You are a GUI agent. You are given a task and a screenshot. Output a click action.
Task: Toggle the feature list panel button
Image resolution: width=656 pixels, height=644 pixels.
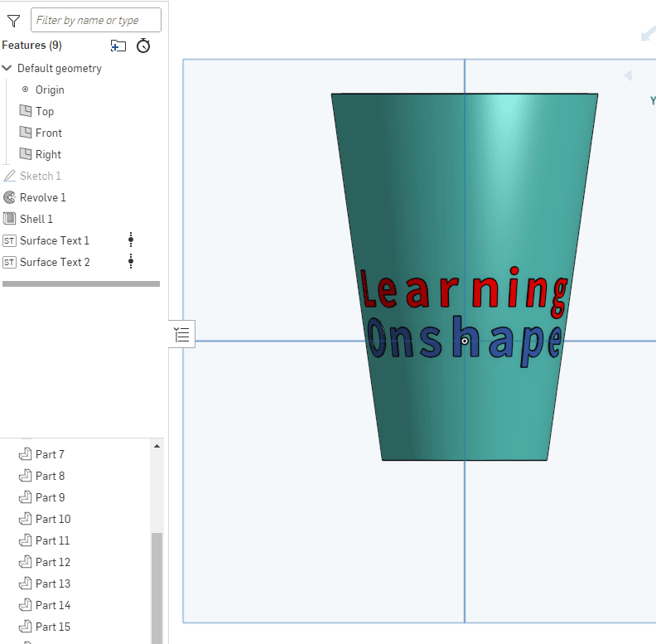182,335
